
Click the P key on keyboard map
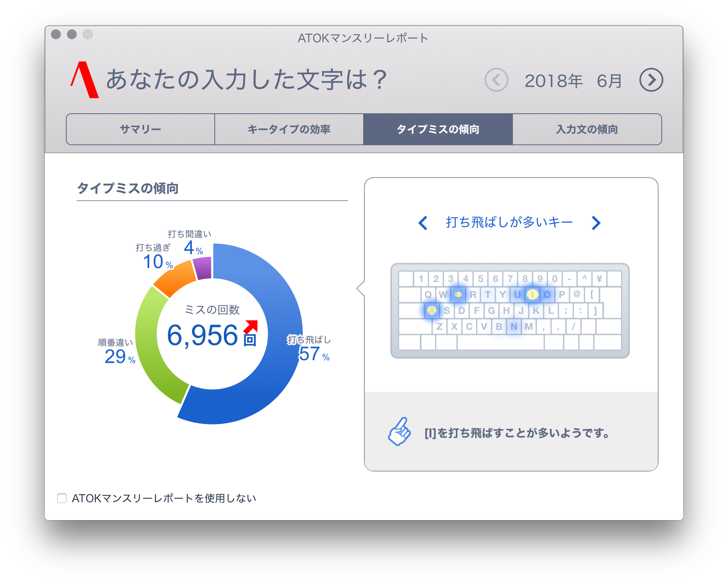[562, 294]
